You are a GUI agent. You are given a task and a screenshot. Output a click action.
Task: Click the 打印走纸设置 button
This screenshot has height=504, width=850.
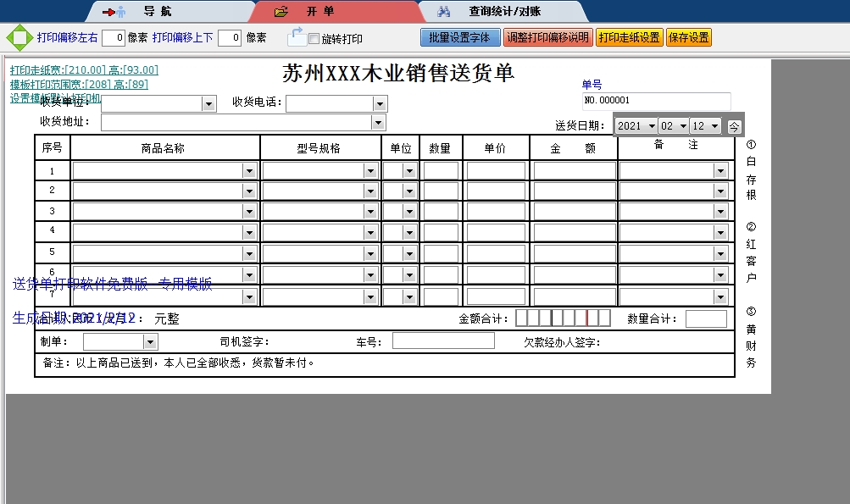629,38
